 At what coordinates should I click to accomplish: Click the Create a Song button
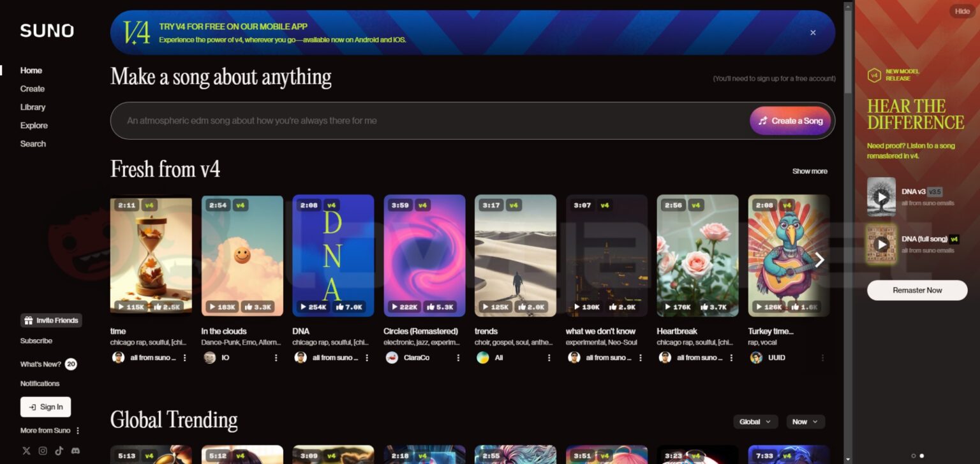(791, 120)
